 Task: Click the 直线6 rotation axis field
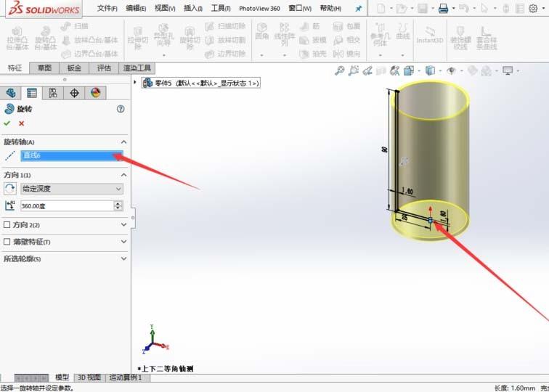[x=72, y=156]
